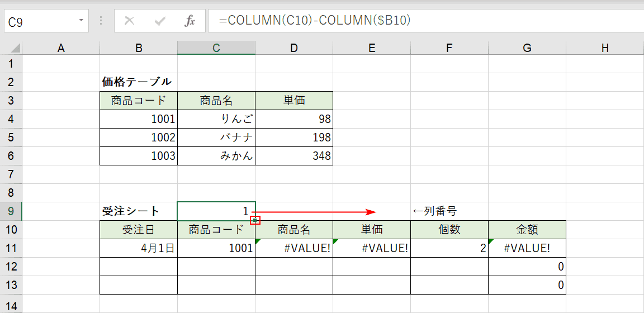Click cell containing 4月1日 order date
The image size is (644, 313).
click(x=139, y=248)
